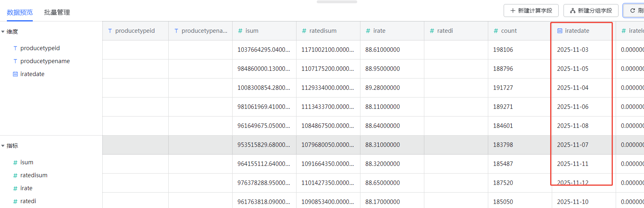Switch to the 数据预览 tab
The height and width of the screenshot is (208, 644).
click(x=20, y=13)
